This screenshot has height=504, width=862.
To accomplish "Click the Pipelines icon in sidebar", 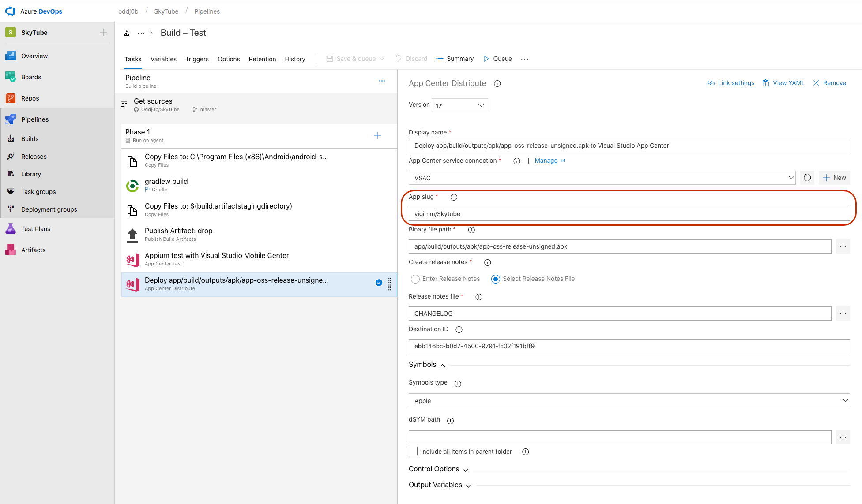I will point(10,119).
